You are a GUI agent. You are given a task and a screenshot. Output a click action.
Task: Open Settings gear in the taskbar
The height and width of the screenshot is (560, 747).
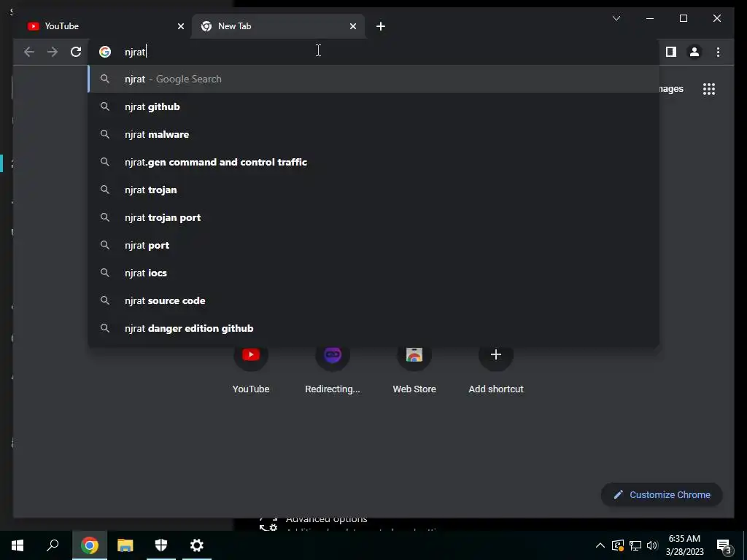point(197,545)
